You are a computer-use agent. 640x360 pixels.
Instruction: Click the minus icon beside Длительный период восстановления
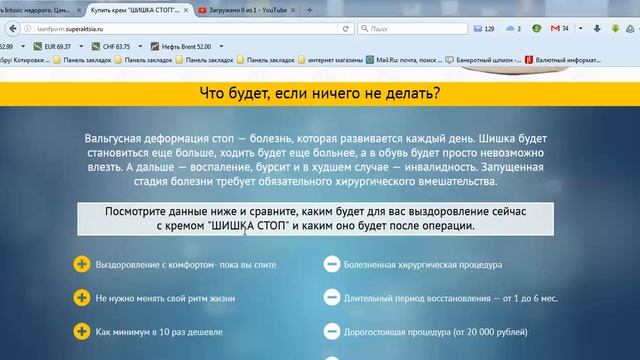332,298
